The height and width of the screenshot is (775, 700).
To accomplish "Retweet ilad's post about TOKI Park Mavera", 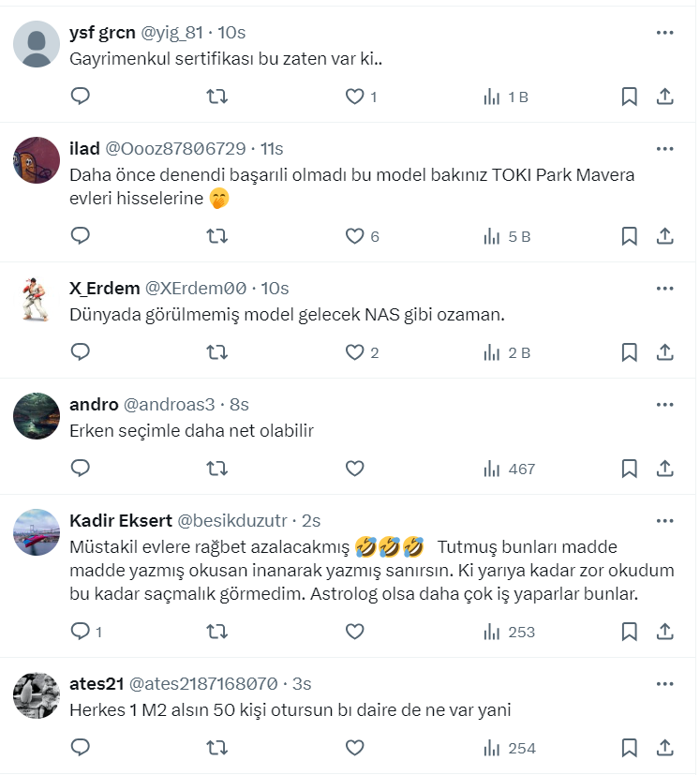I will click(216, 236).
